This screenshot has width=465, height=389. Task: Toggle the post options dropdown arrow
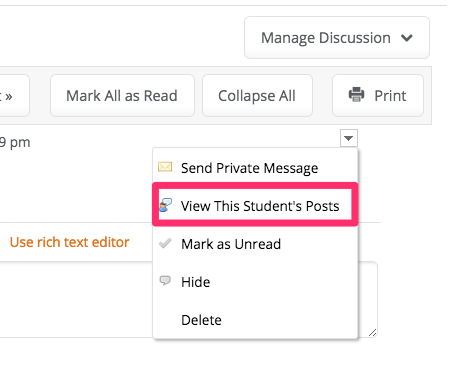pyautogui.click(x=349, y=138)
